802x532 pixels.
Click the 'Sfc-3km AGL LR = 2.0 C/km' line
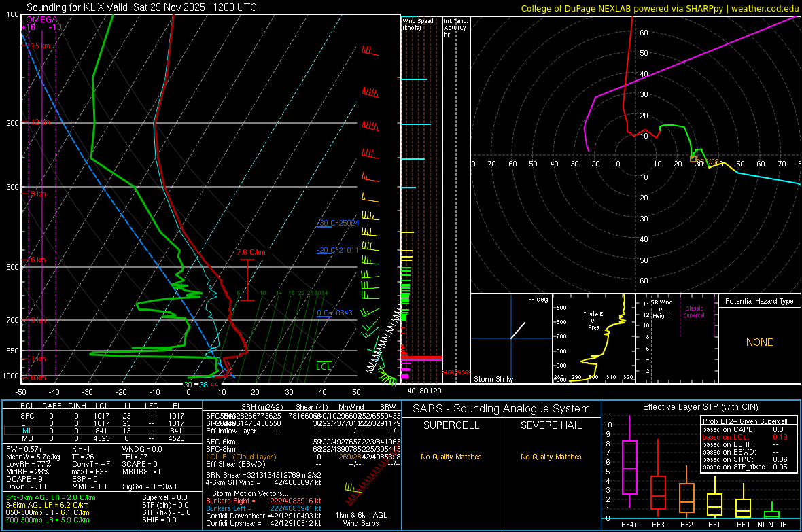click(51, 497)
